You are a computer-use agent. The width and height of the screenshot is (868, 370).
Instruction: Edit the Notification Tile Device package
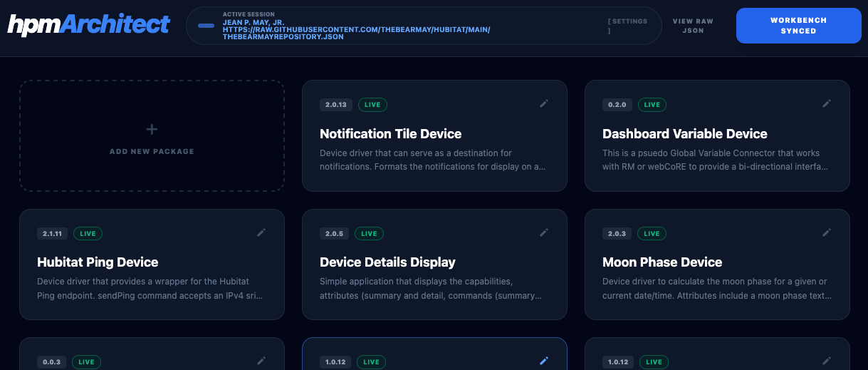pyautogui.click(x=544, y=103)
